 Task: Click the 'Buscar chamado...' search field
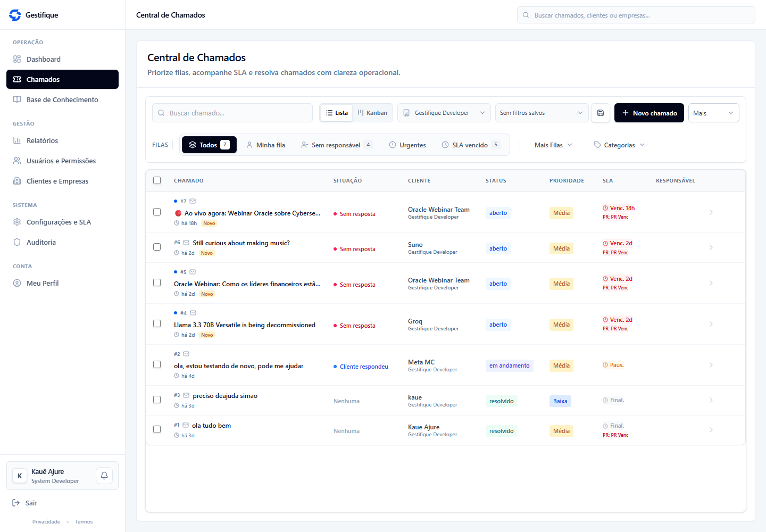(232, 113)
